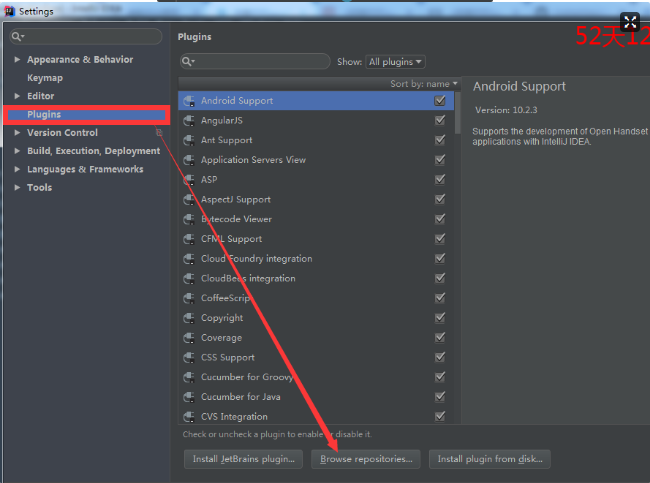
Task: Uncheck the CoffeeScript plugin checkbox
Action: pyautogui.click(x=440, y=298)
